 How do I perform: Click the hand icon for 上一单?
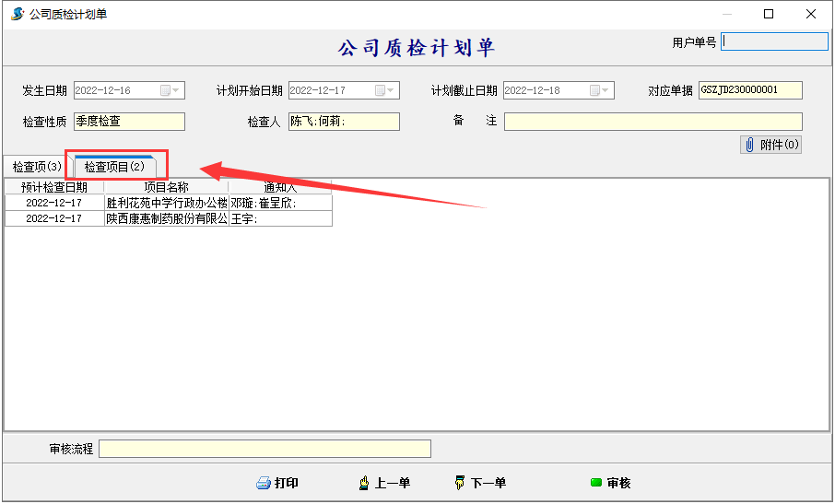point(364,484)
